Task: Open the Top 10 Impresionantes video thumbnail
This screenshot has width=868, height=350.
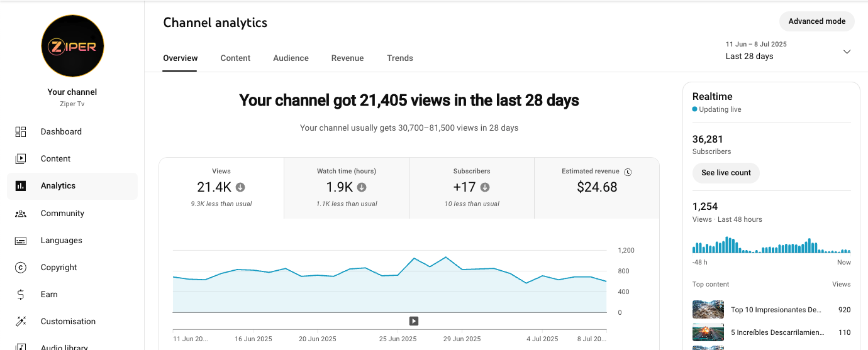Action: tap(708, 310)
